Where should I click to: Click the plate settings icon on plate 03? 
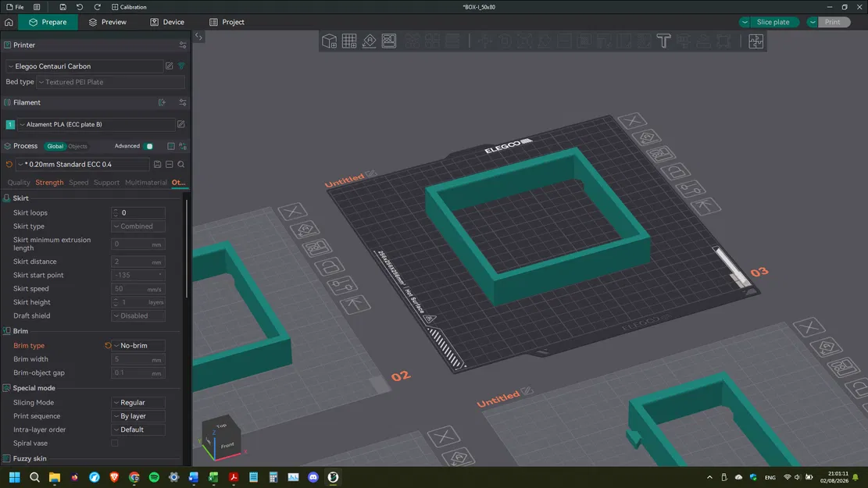[x=691, y=189]
